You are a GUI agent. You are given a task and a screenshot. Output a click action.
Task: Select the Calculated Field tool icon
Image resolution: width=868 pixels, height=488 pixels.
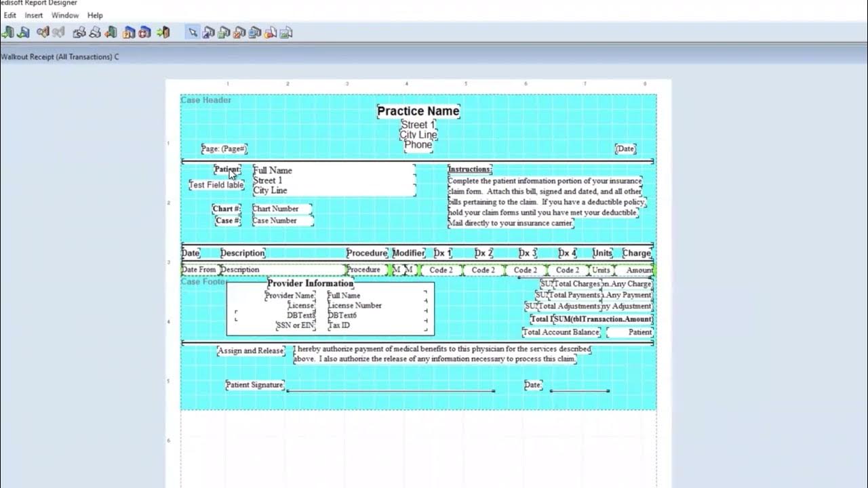[x=239, y=32]
